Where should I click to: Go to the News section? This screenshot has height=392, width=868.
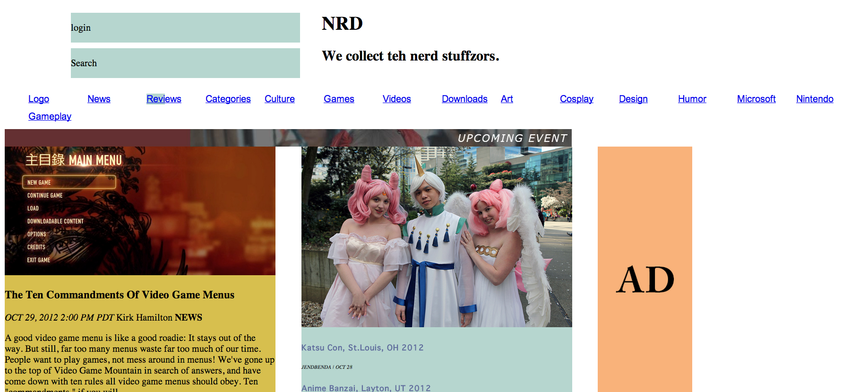coord(99,99)
